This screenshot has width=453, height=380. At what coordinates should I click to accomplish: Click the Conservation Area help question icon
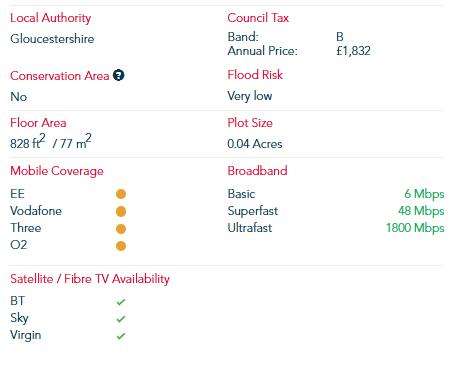[x=118, y=75]
